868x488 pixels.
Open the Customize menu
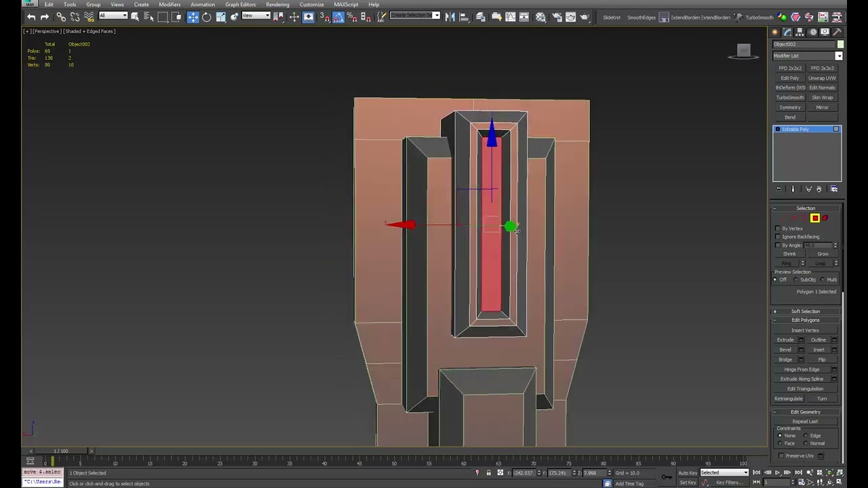(x=311, y=4)
